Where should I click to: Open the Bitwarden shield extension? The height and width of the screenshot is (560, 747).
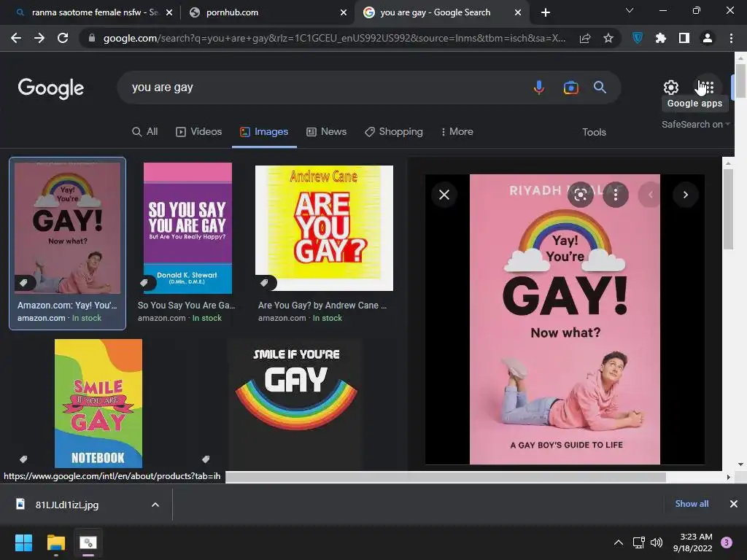click(638, 38)
